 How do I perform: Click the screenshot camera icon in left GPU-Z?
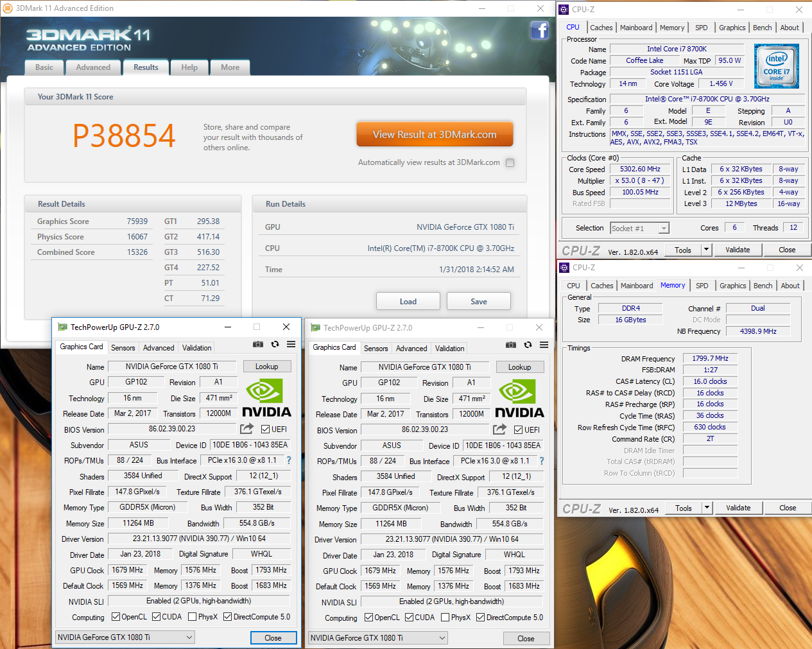click(258, 345)
